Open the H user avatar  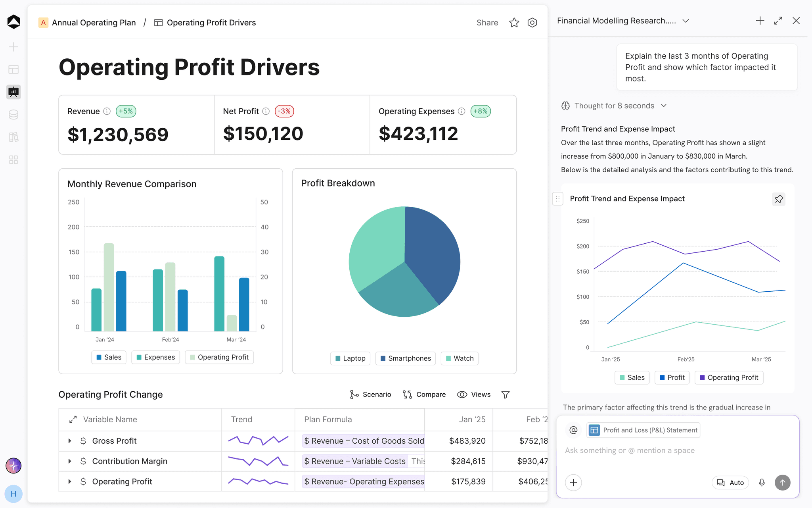click(x=13, y=494)
